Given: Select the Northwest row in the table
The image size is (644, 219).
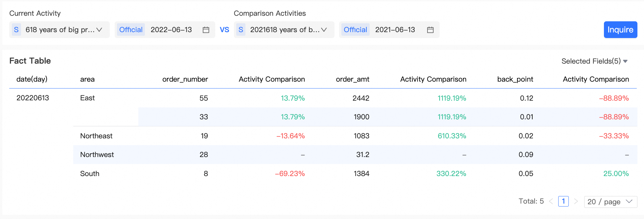Looking at the screenshot, I should (x=97, y=155).
